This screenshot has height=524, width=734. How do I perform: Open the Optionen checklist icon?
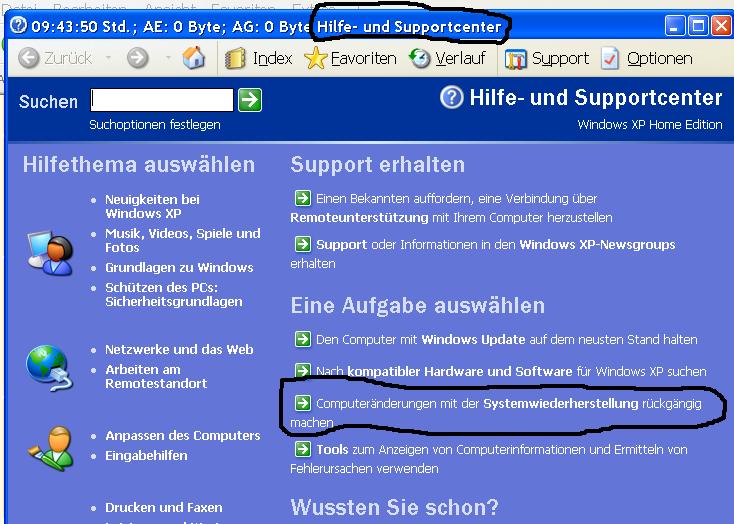pyautogui.click(x=610, y=59)
